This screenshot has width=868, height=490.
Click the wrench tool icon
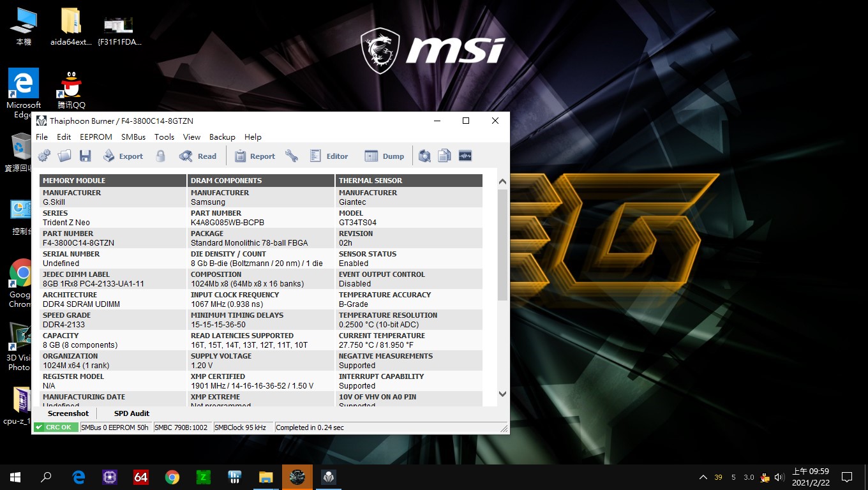pos(292,156)
